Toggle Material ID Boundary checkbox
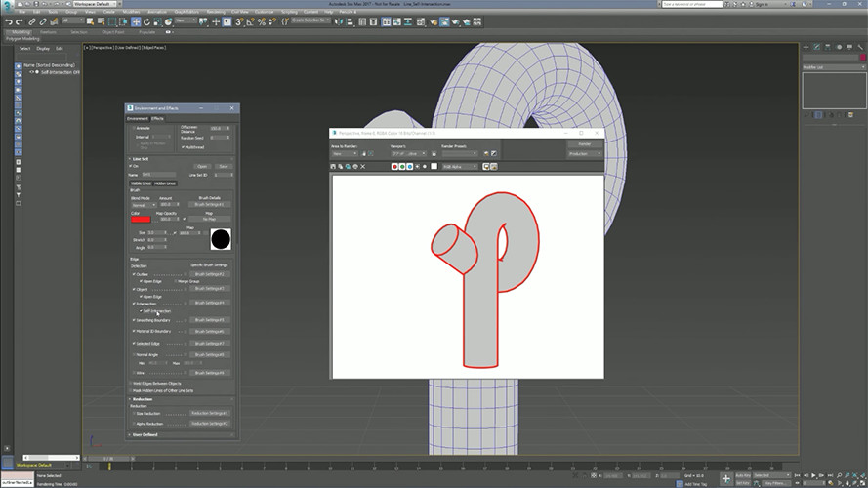868x488 pixels. coord(134,332)
